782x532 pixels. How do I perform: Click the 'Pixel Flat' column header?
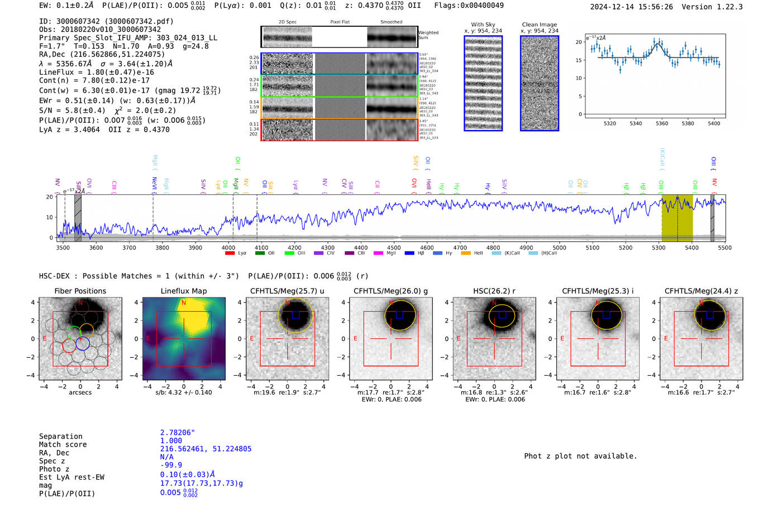point(340,22)
